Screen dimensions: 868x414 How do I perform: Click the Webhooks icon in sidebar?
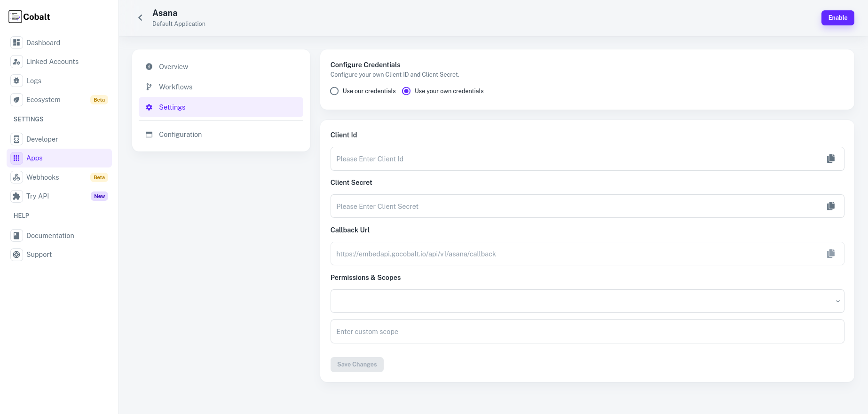point(16,177)
